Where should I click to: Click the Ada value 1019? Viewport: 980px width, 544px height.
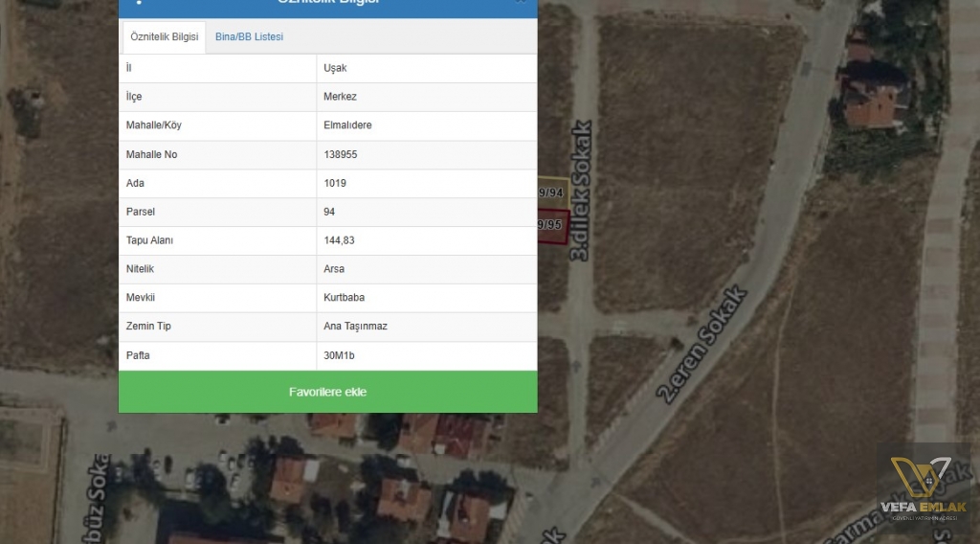tap(335, 183)
